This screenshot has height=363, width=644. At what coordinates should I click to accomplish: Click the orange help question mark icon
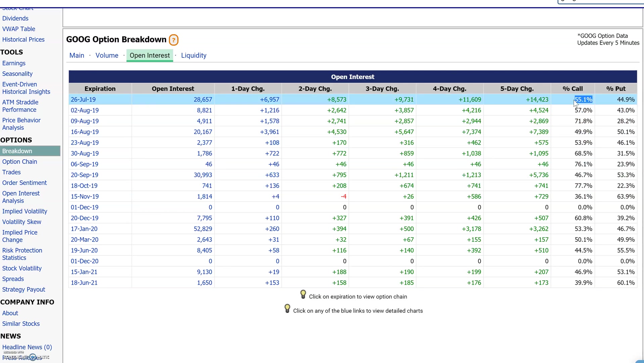(x=174, y=40)
